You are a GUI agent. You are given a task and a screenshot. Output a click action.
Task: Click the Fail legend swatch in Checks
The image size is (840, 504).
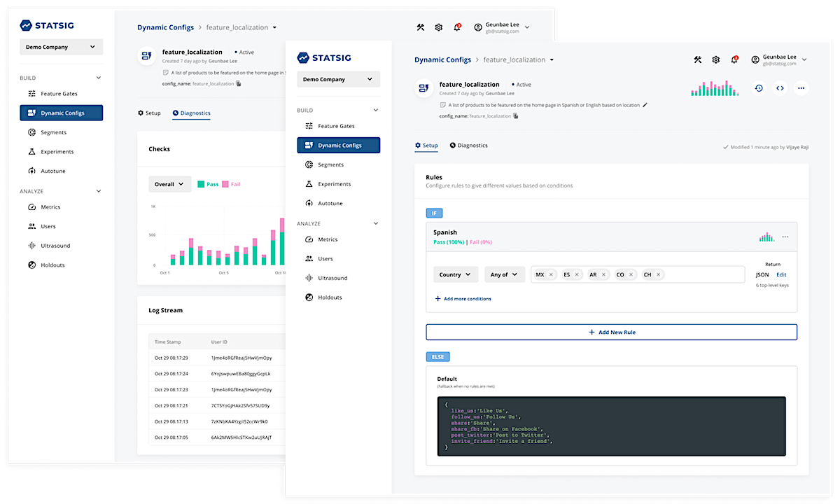point(226,184)
